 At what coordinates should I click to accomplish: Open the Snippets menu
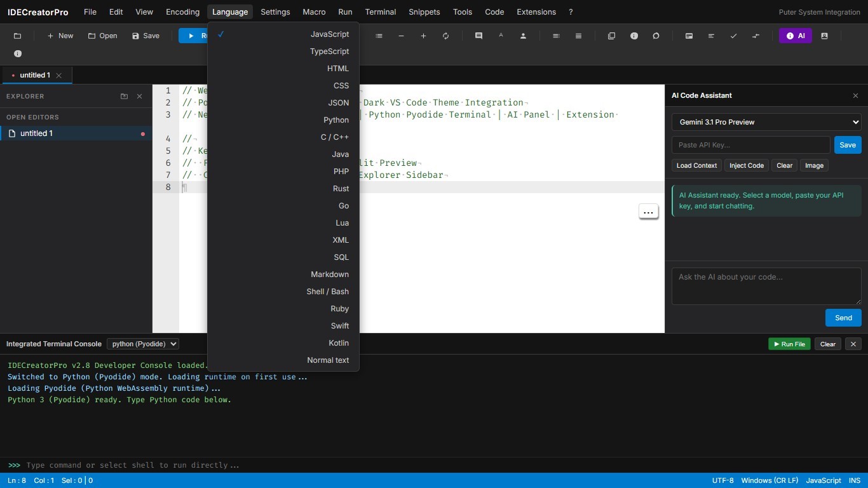click(x=424, y=12)
